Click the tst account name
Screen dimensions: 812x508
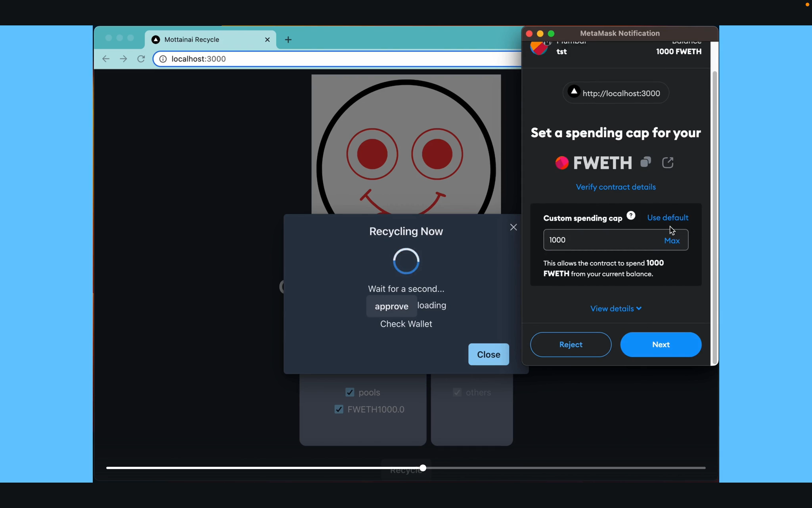point(561,52)
